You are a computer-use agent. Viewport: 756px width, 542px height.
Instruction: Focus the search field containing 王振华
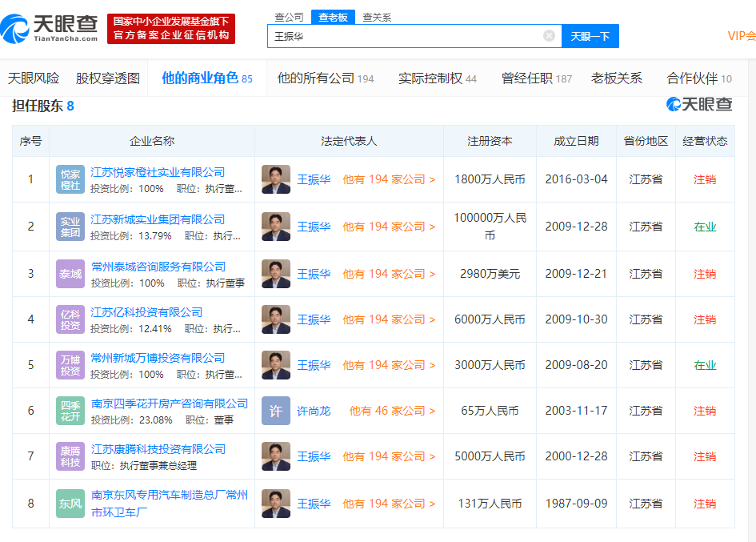coord(414,36)
